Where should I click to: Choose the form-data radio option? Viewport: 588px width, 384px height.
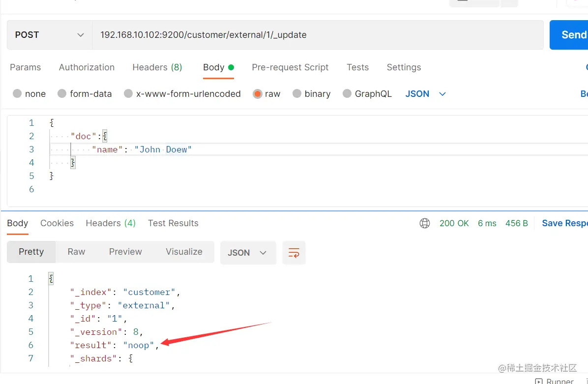click(62, 94)
